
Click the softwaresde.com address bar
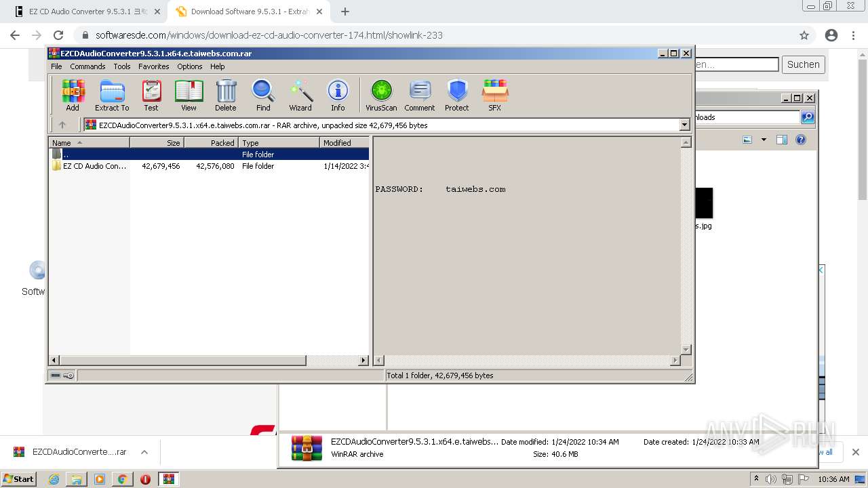pyautogui.click(x=269, y=35)
